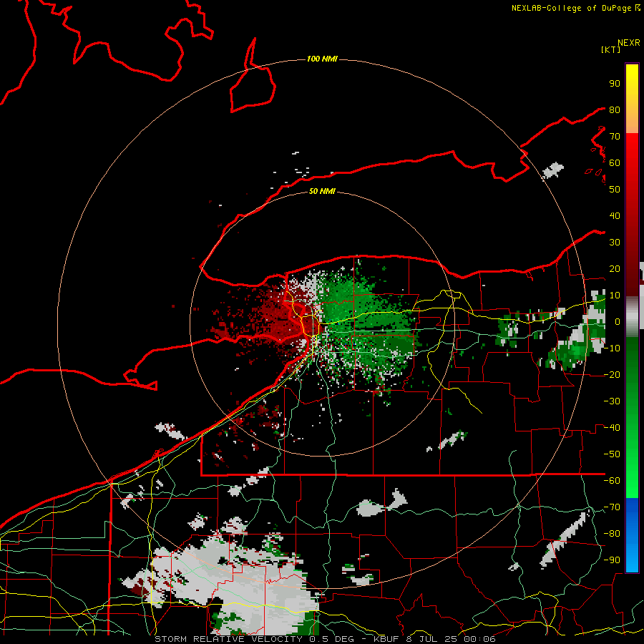Click the positive 90 knot scale label

coord(615,84)
